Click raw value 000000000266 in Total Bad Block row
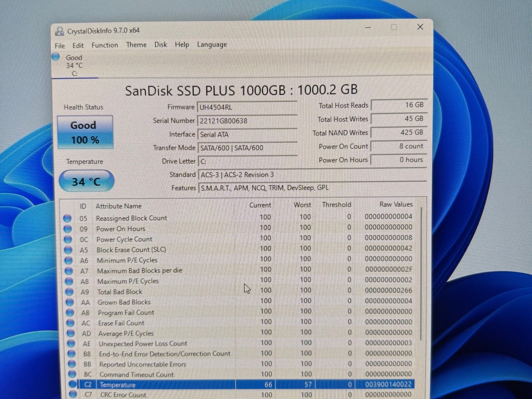This screenshot has width=532, height=399. (388, 290)
